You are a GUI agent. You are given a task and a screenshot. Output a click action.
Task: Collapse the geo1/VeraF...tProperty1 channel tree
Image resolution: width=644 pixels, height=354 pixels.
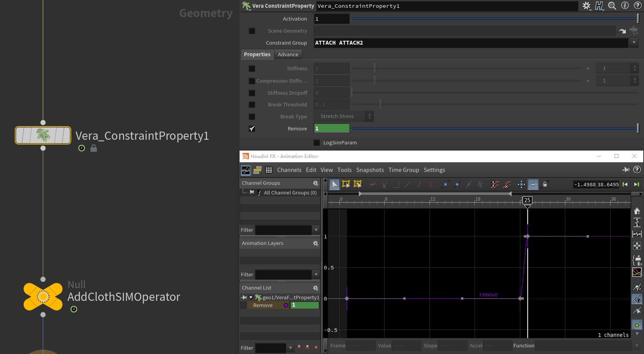(x=251, y=298)
